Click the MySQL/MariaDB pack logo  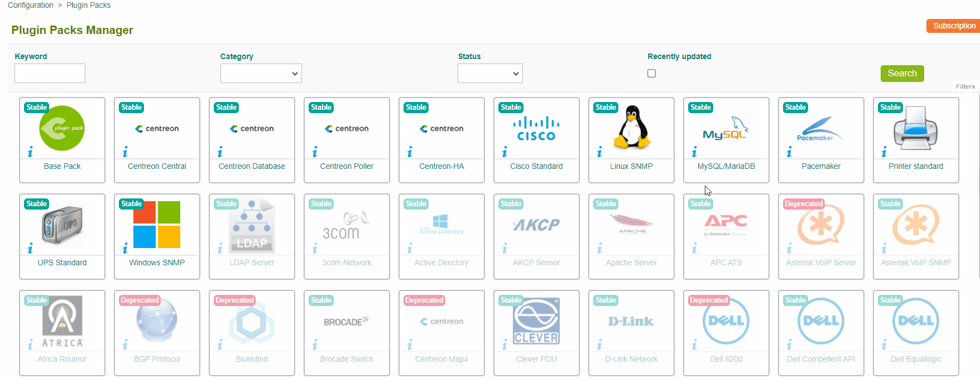[726, 129]
